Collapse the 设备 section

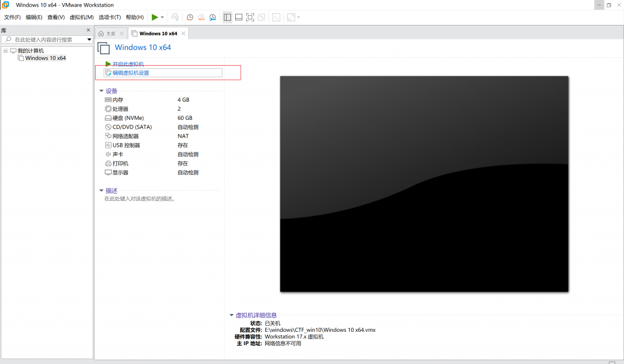pos(102,91)
